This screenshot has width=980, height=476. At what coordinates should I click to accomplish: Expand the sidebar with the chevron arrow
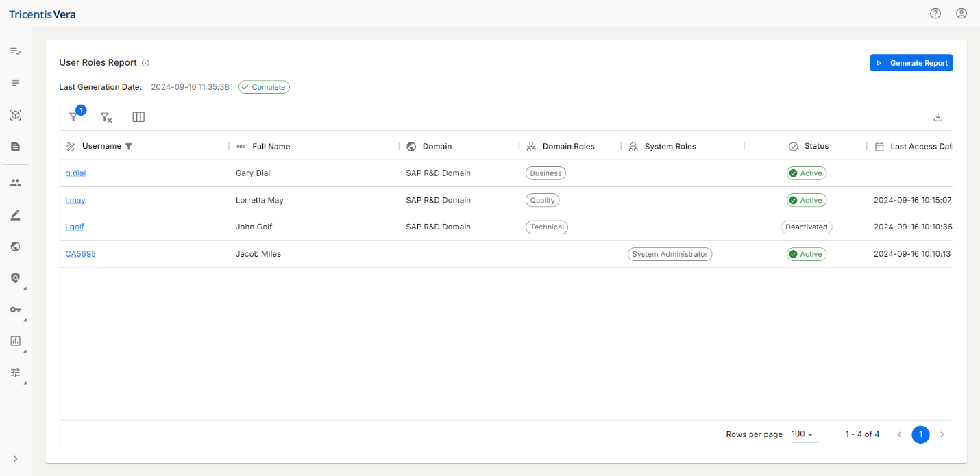point(15,458)
